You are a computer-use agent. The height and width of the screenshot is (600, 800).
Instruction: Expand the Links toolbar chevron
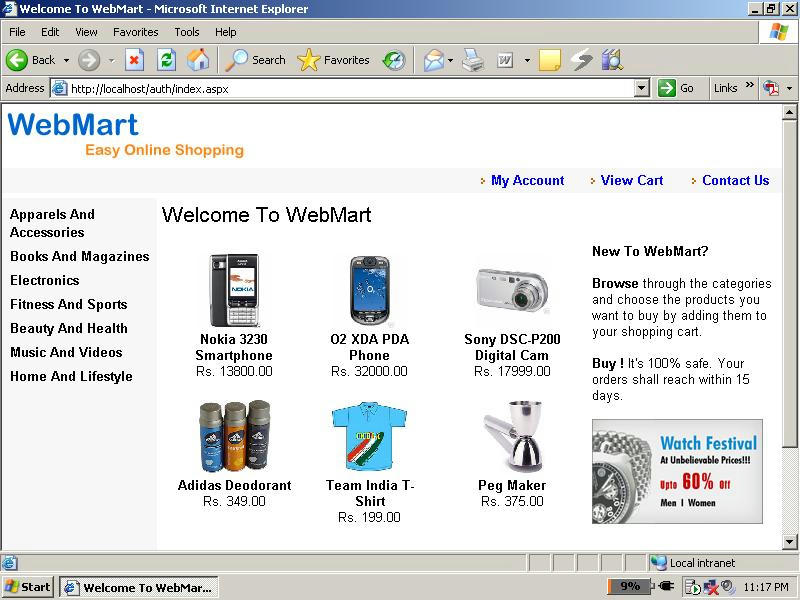pyautogui.click(x=749, y=85)
